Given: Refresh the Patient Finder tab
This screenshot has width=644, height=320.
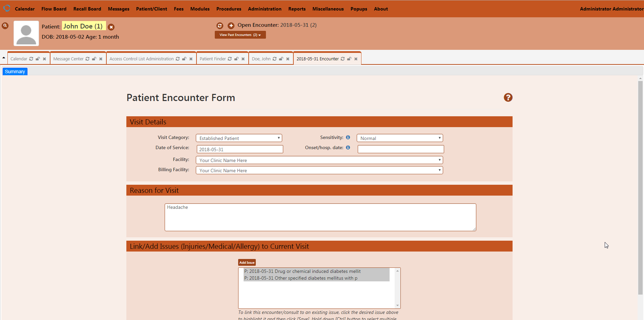Looking at the screenshot, I should 230,58.
